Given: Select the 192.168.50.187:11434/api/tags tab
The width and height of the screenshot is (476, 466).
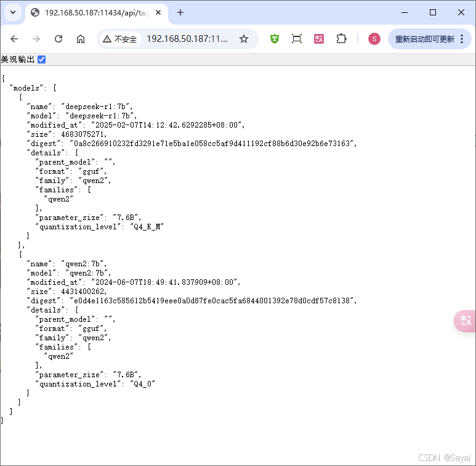Looking at the screenshot, I should (x=96, y=13).
